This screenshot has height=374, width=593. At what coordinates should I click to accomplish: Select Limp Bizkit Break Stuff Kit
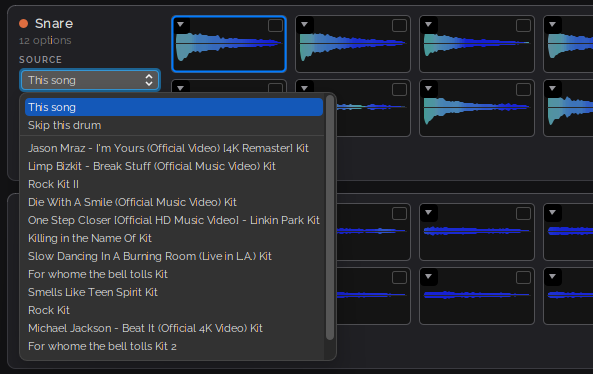click(x=174, y=166)
